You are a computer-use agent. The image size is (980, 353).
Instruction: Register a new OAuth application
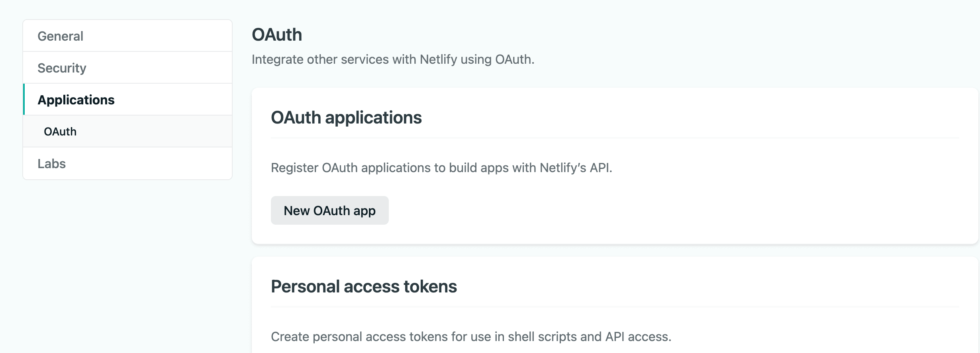coord(329,210)
